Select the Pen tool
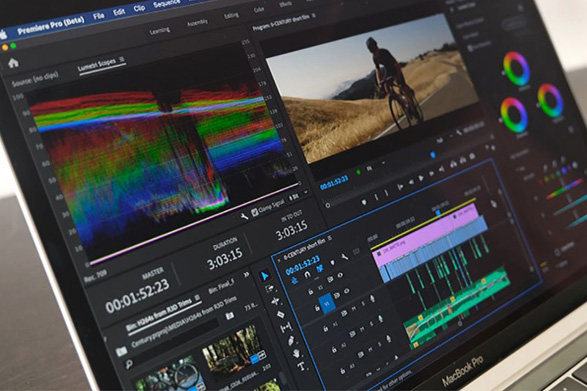 pos(292,341)
